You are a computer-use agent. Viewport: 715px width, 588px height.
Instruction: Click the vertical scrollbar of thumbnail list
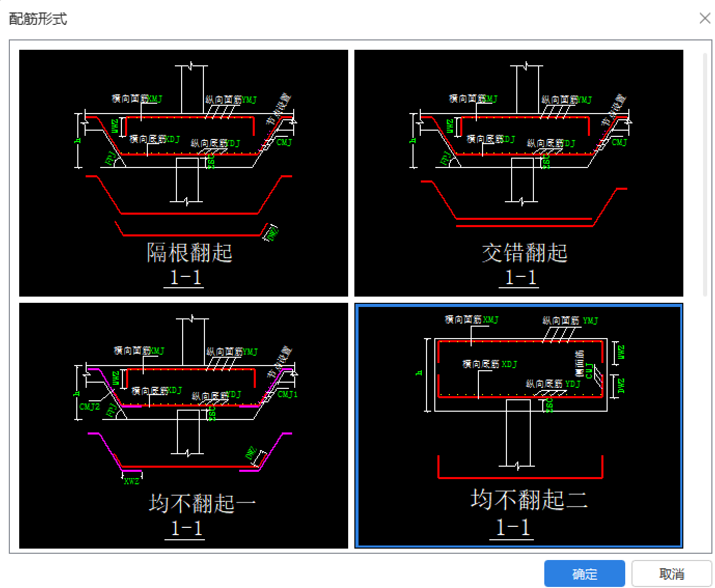(x=705, y=174)
